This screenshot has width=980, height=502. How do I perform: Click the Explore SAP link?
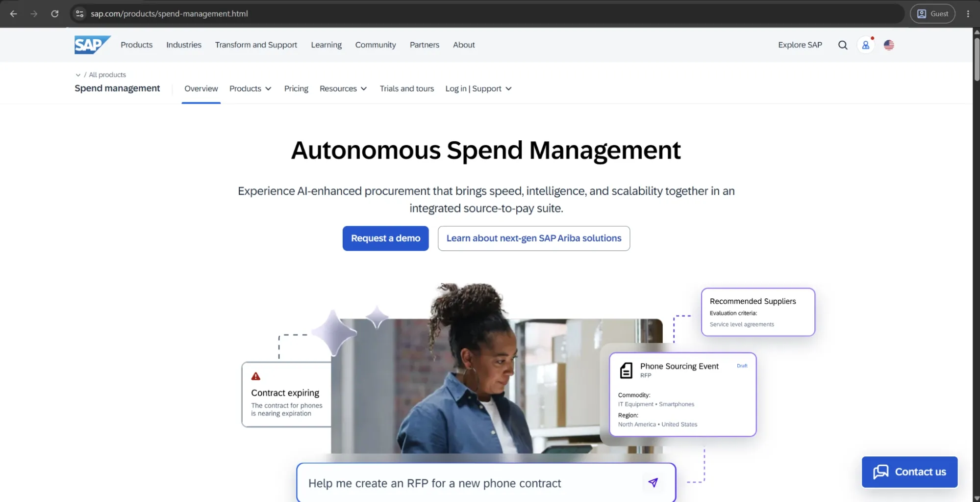point(800,45)
